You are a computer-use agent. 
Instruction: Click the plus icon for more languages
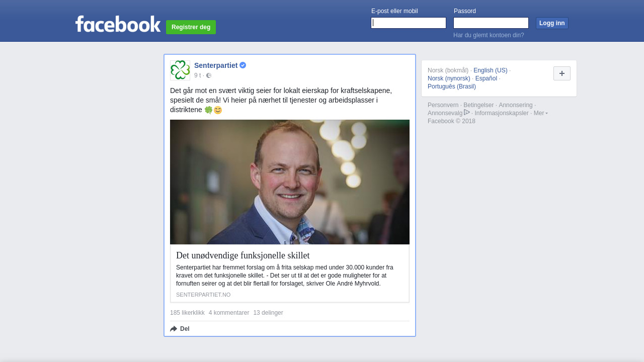click(562, 73)
